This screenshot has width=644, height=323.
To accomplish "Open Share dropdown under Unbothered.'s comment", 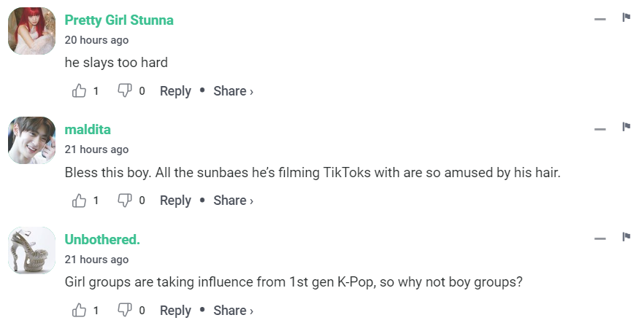I will tap(233, 311).
